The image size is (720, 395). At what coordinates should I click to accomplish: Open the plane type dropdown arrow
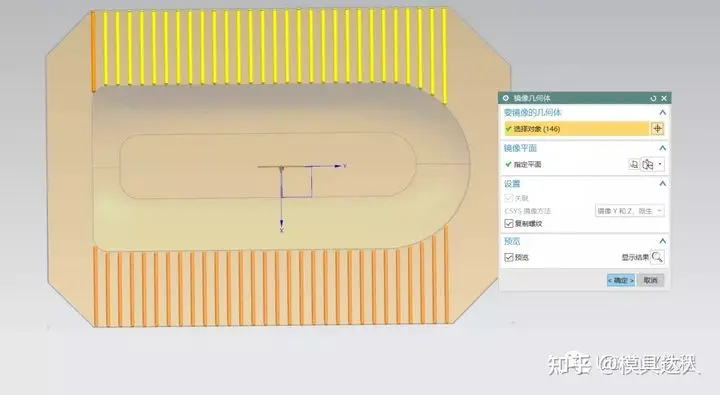[660, 164]
